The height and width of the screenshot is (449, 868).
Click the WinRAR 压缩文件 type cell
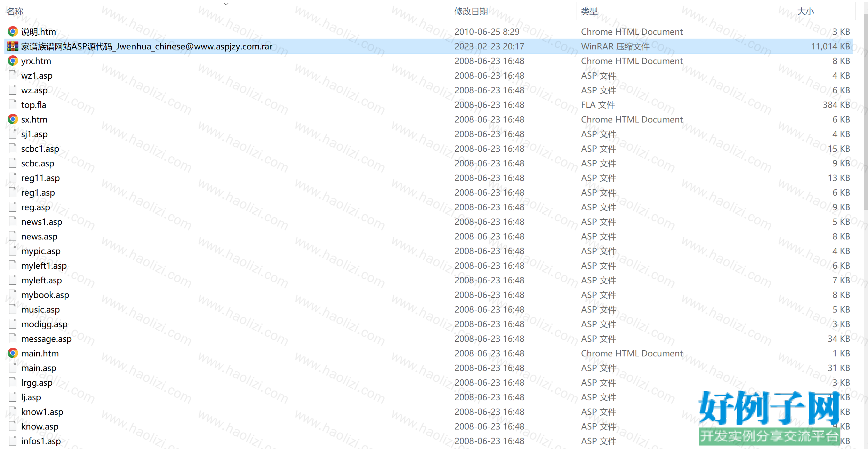(615, 46)
